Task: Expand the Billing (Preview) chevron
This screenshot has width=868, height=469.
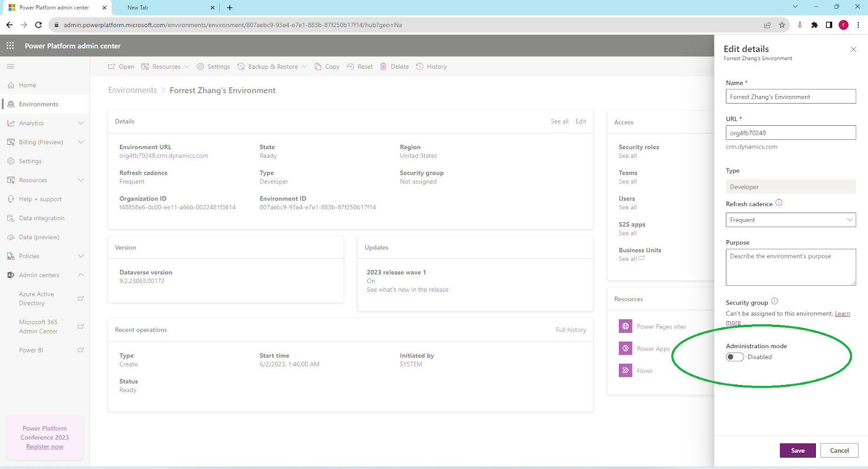Action: (81, 142)
